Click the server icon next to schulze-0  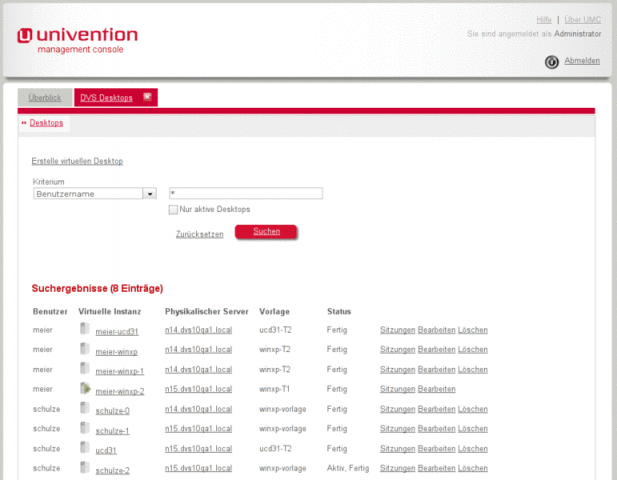[86, 409]
